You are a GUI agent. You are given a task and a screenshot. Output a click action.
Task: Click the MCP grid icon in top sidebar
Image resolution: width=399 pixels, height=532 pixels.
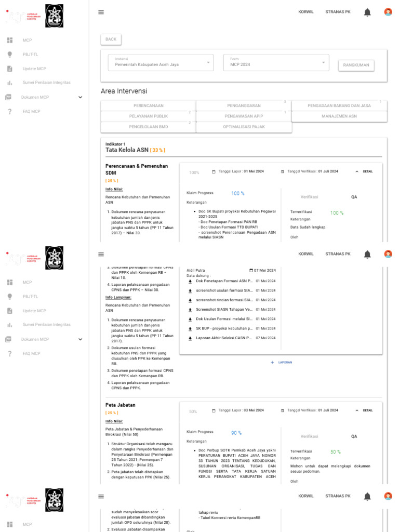tap(9, 40)
